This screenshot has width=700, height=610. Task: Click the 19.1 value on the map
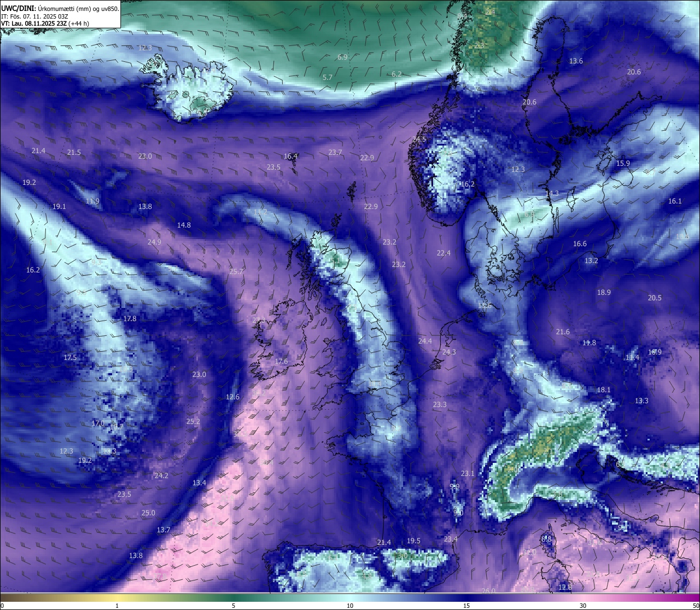tap(59, 206)
